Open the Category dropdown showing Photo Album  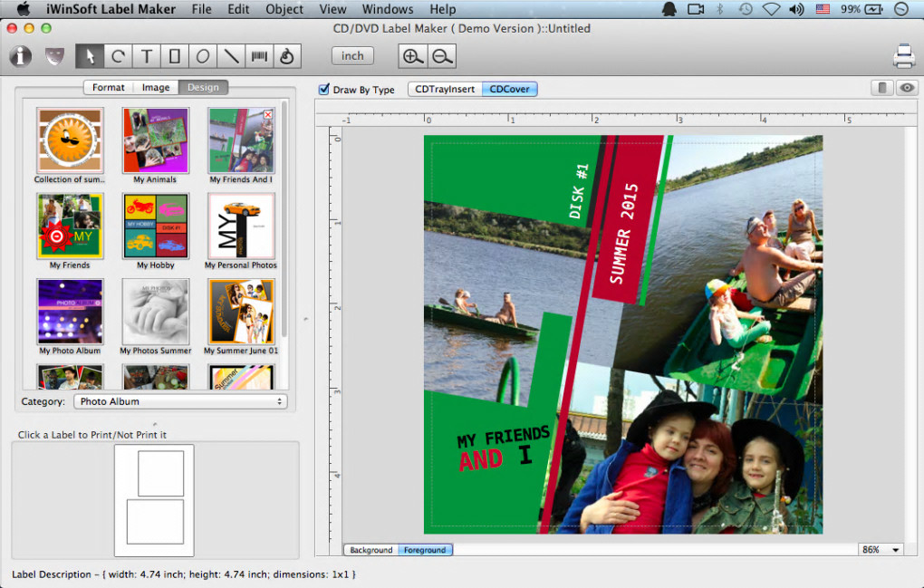179,401
